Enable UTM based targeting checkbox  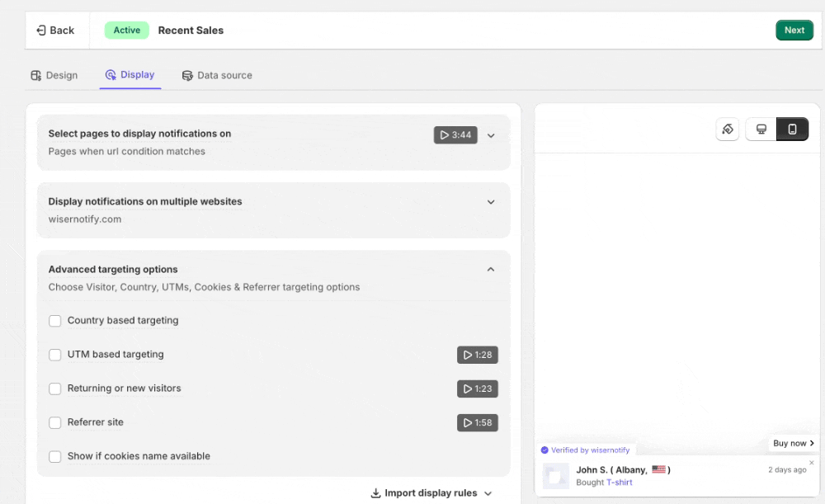(x=55, y=355)
